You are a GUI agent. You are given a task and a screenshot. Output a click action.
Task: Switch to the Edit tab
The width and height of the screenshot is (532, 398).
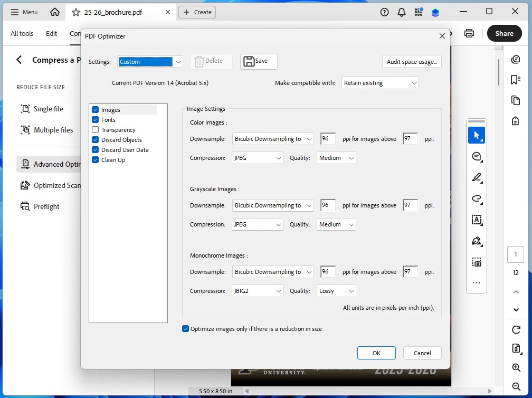pyautogui.click(x=51, y=33)
